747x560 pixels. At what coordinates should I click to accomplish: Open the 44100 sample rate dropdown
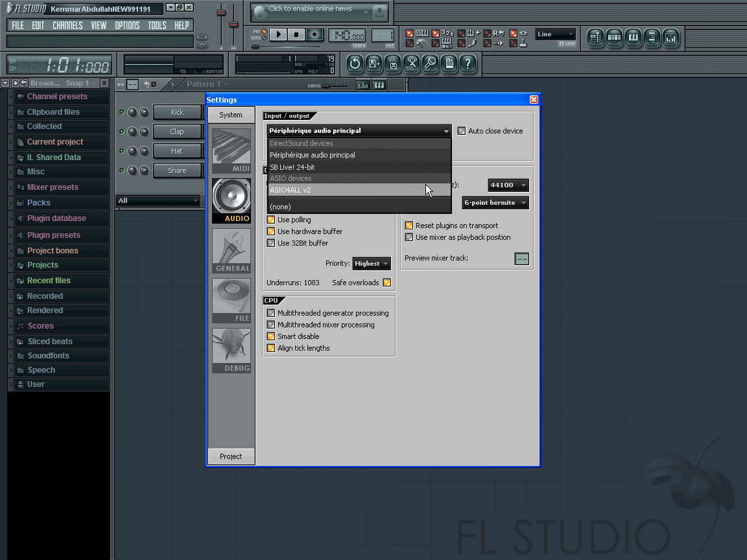(508, 185)
